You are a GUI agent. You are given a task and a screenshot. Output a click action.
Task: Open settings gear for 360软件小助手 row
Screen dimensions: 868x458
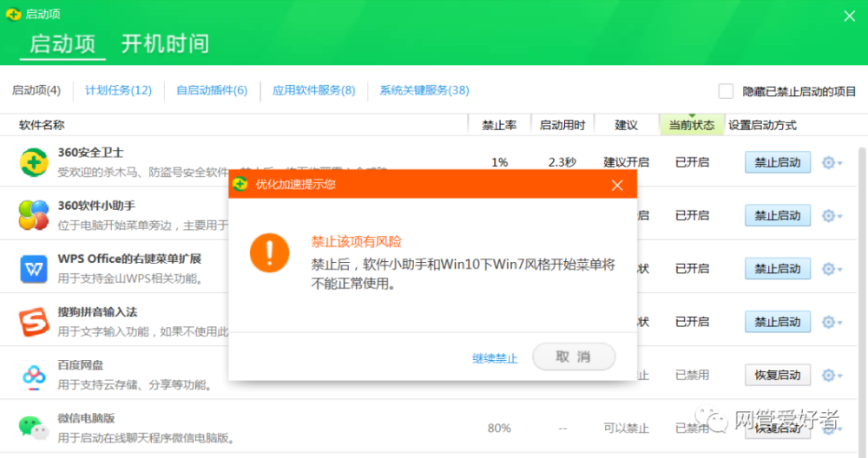[831, 216]
